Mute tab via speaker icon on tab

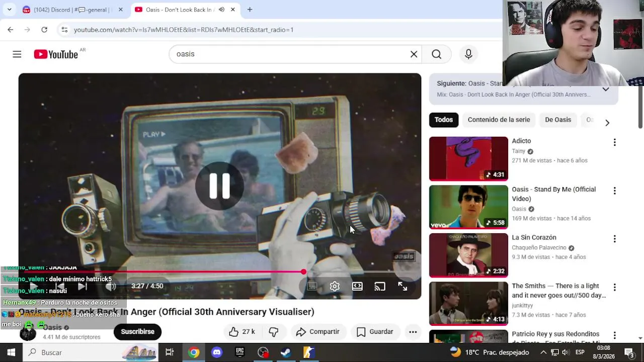point(221,10)
